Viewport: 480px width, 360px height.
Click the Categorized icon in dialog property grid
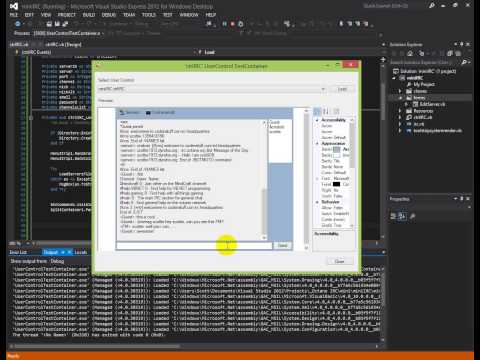[317, 112]
